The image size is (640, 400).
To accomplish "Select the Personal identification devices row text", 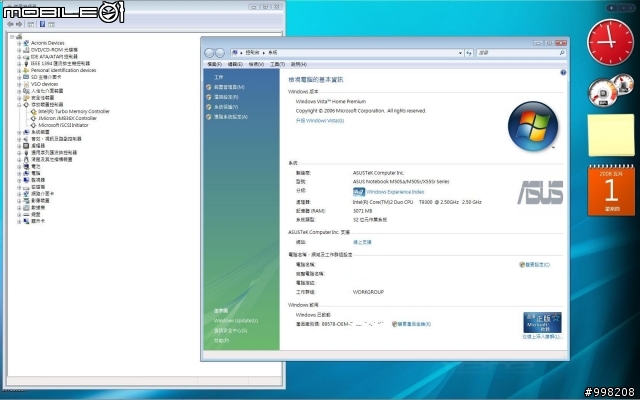I will [x=63, y=70].
